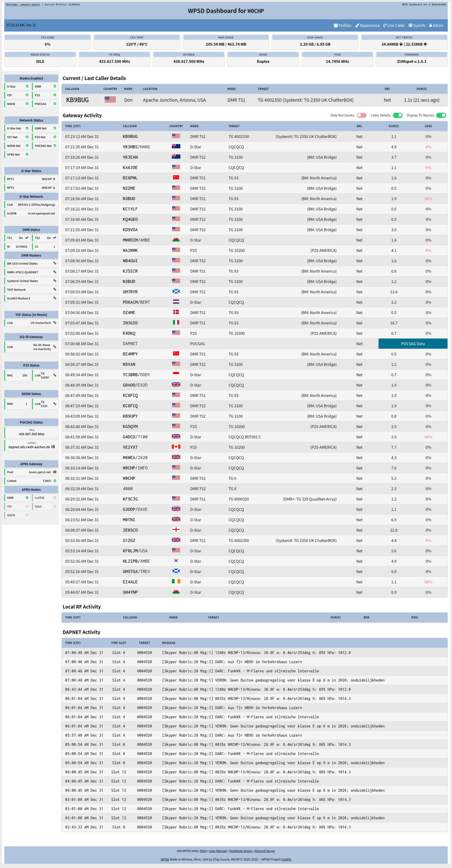Screen dimensions: 452x868
Task: Open the User Manual footer link
Action: coord(218,851)
